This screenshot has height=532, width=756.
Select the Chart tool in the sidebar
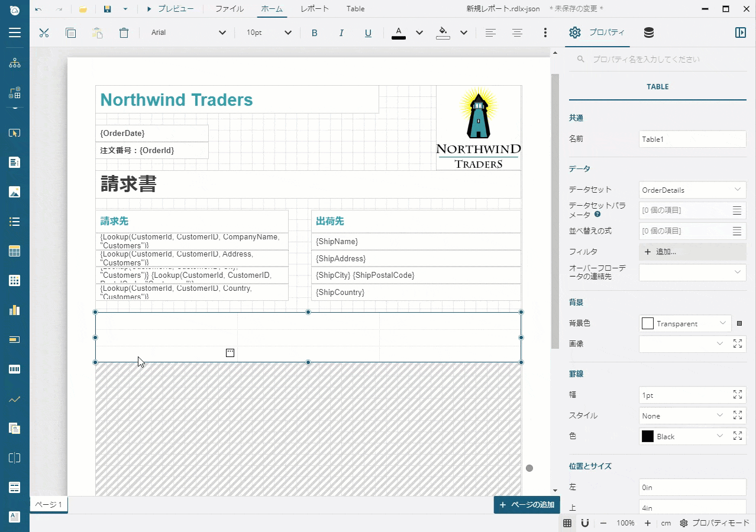tap(14, 310)
